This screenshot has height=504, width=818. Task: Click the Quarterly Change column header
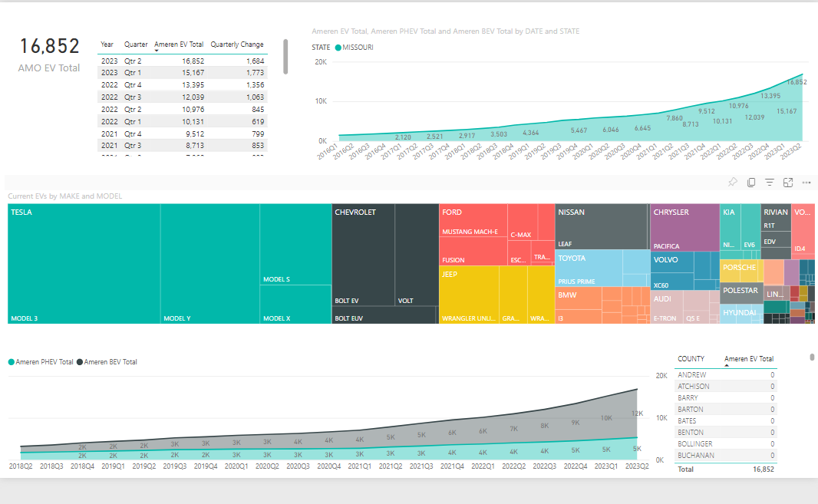pyautogui.click(x=237, y=44)
